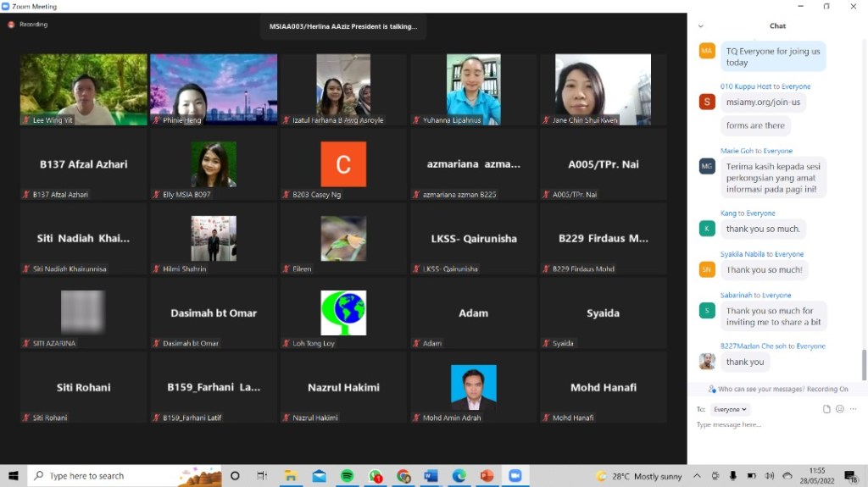Click the chat panel scrollbar

coord(864,364)
